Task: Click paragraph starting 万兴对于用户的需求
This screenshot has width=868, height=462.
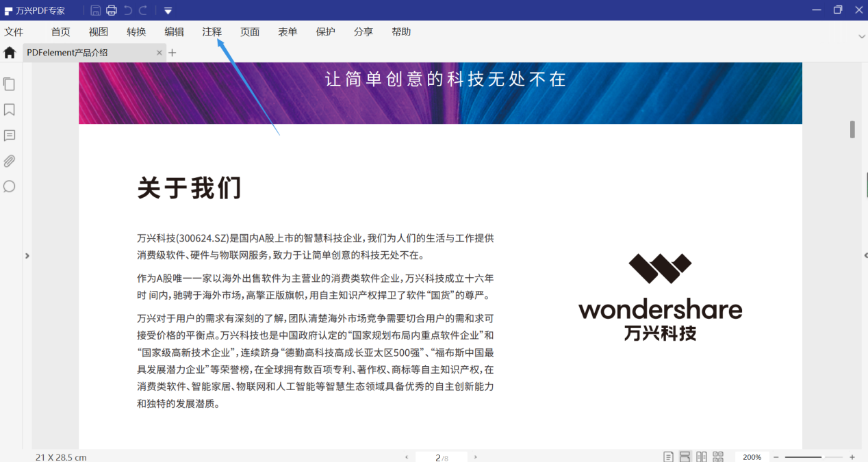Action: [x=316, y=361]
